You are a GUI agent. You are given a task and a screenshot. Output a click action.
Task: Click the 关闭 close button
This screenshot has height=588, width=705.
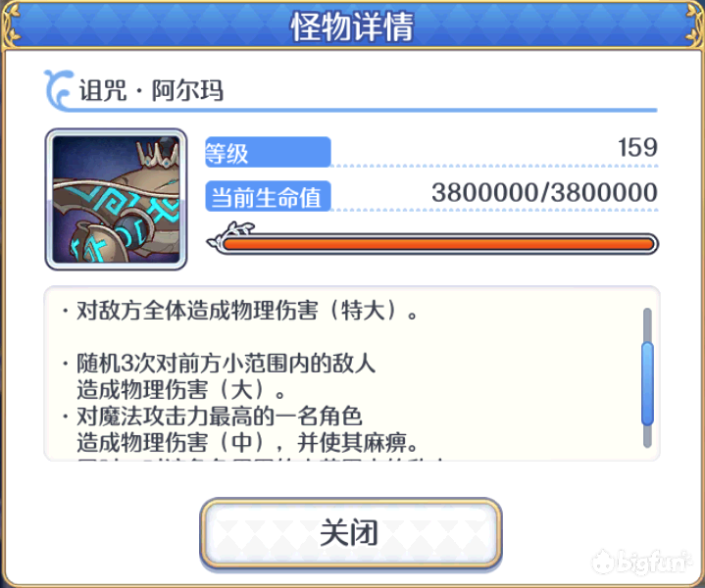click(x=351, y=533)
